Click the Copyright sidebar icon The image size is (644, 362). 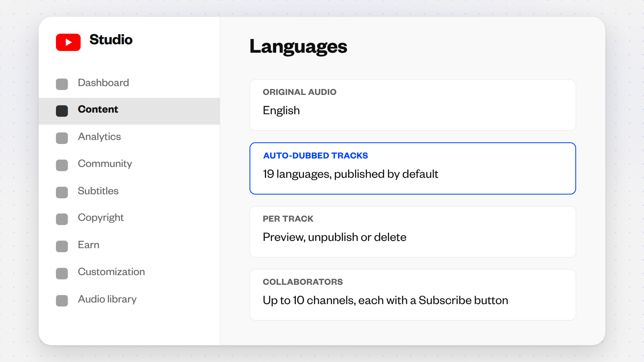tap(62, 219)
